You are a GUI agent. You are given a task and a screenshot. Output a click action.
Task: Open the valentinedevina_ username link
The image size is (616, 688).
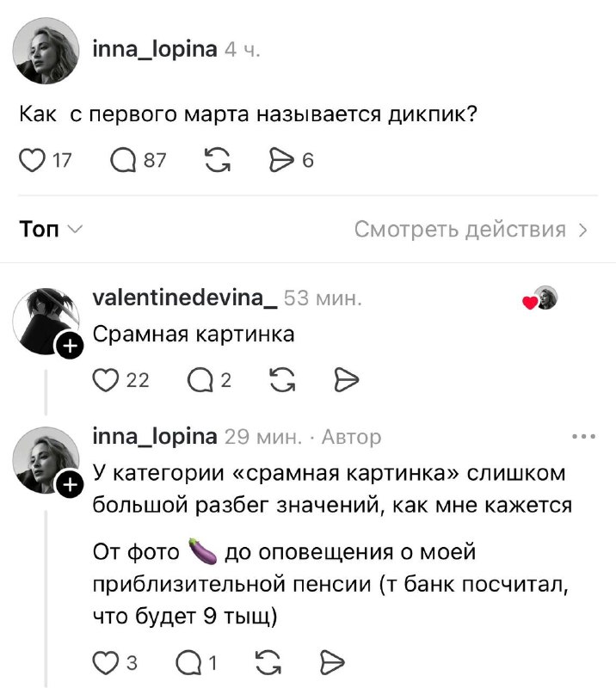pos(183,298)
